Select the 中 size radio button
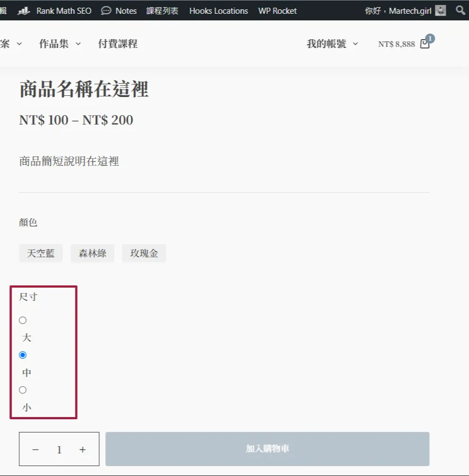This screenshot has height=476, width=469. (23, 355)
